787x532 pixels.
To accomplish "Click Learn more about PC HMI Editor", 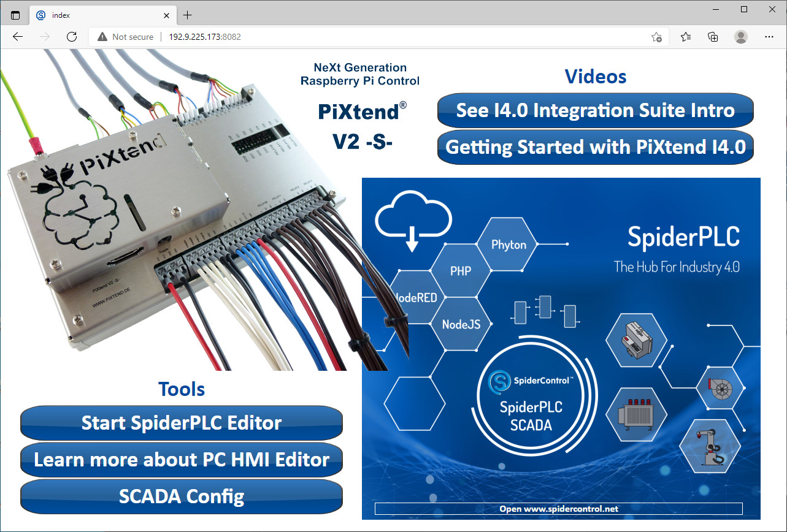I will point(182,460).
